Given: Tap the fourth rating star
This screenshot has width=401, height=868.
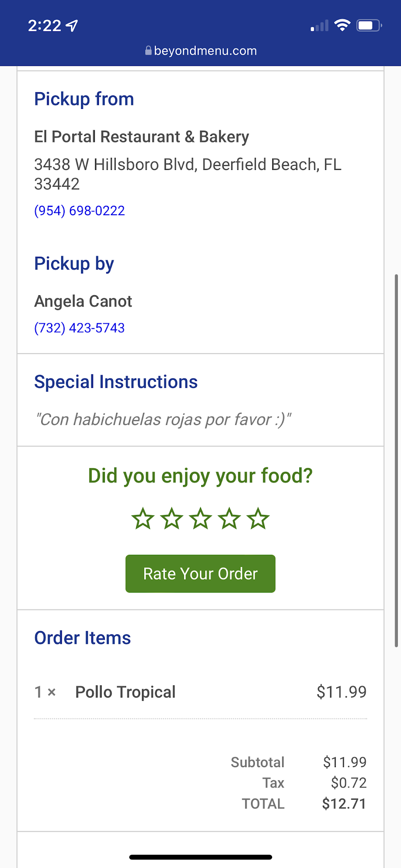Looking at the screenshot, I should [x=229, y=519].
